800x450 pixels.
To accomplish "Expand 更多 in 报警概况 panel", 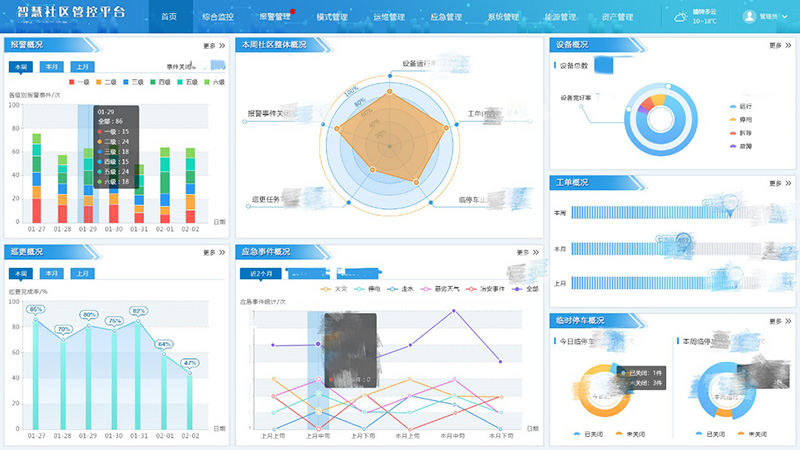I will pyautogui.click(x=214, y=46).
